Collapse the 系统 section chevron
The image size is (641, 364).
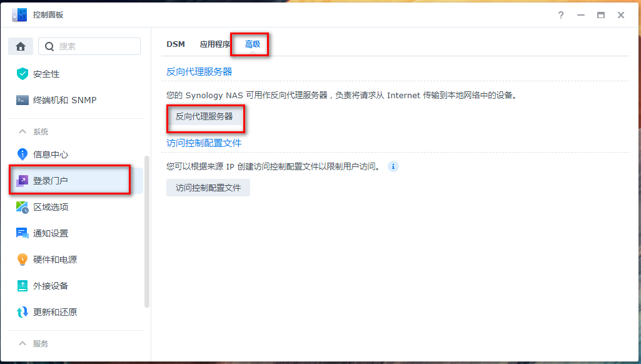click(23, 131)
